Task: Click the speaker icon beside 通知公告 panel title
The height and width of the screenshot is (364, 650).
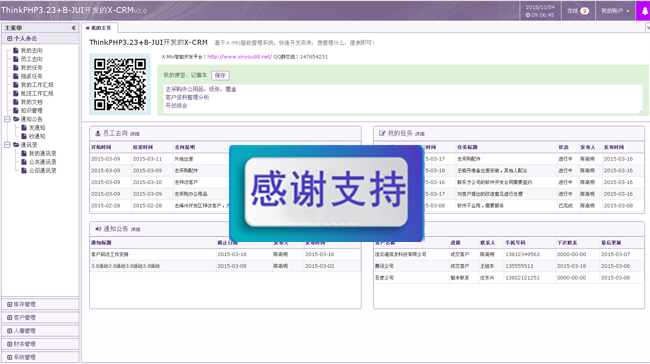Action: (98, 229)
